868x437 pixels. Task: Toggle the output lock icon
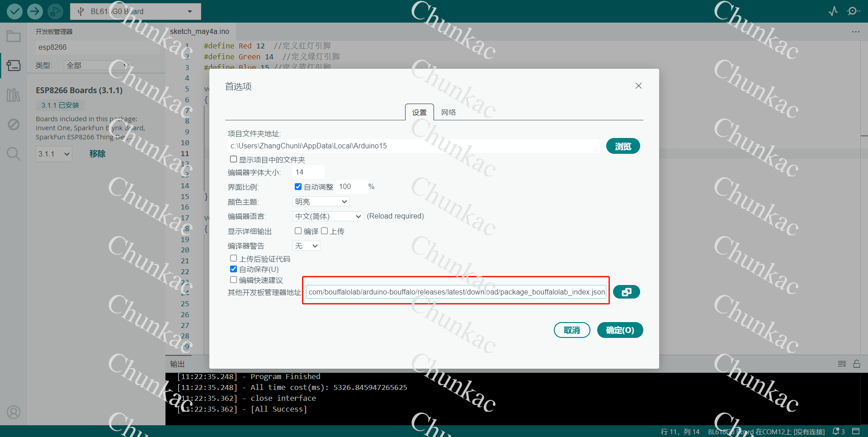(857, 364)
